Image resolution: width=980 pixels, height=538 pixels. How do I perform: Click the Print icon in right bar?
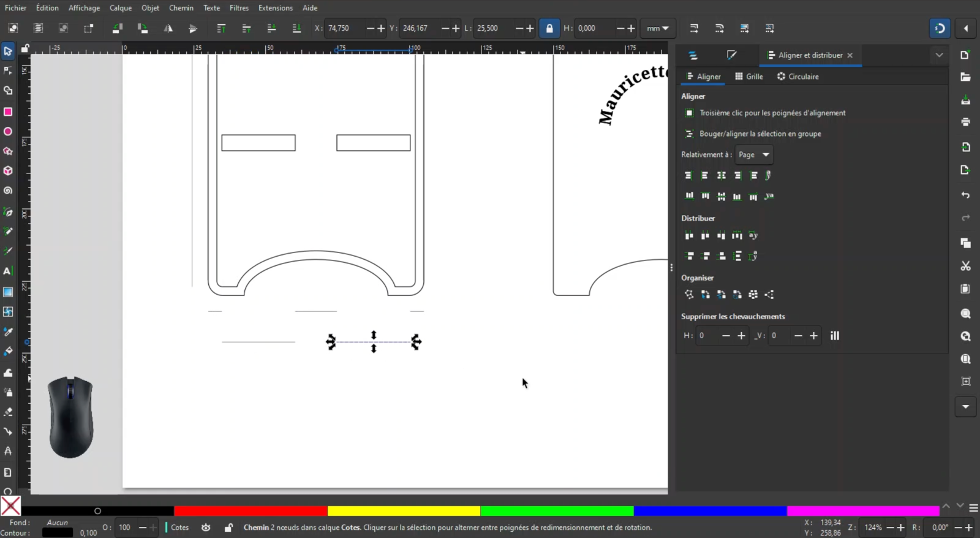pos(965,122)
